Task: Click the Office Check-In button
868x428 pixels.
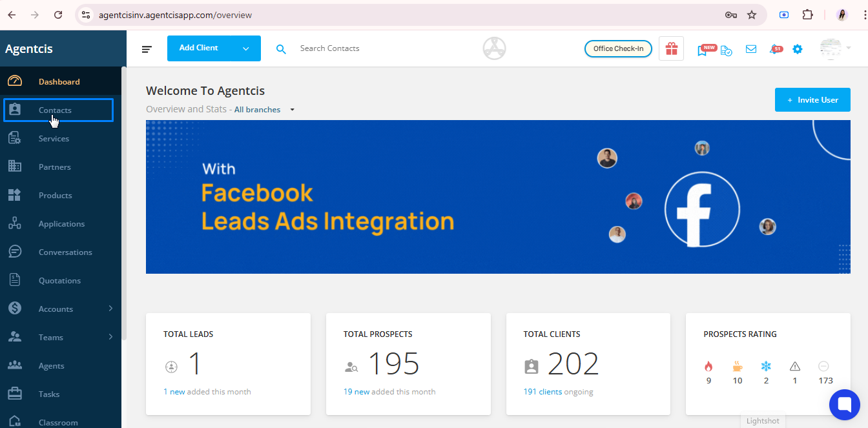Action: (x=618, y=48)
